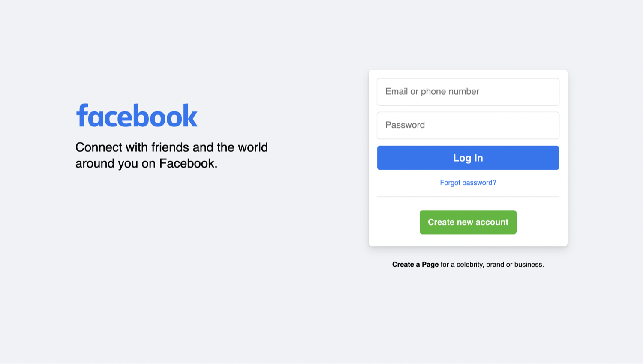This screenshot has height=364, width=643.
Task: Follow the Create a Page link
Action: point(415,265)
